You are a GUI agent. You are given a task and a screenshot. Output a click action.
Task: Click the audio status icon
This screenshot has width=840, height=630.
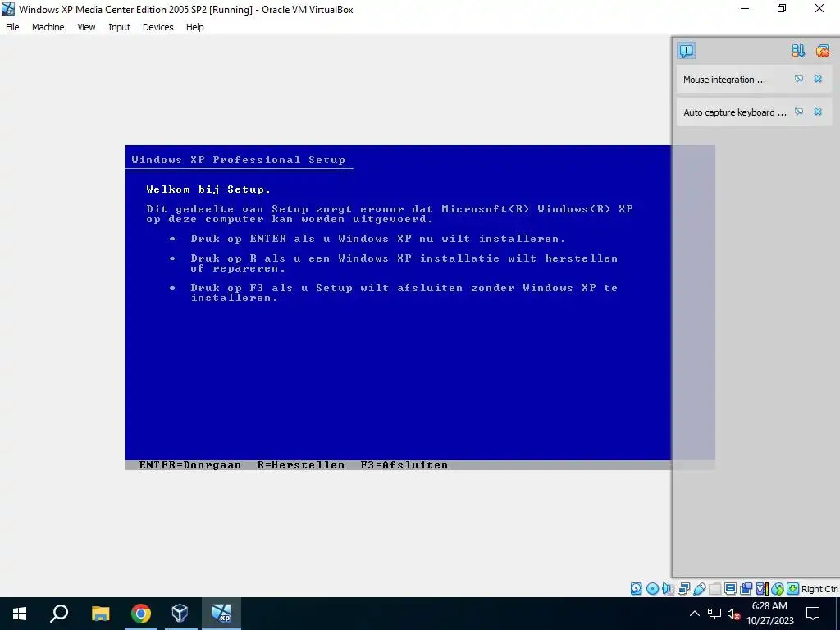pos(668,589)
